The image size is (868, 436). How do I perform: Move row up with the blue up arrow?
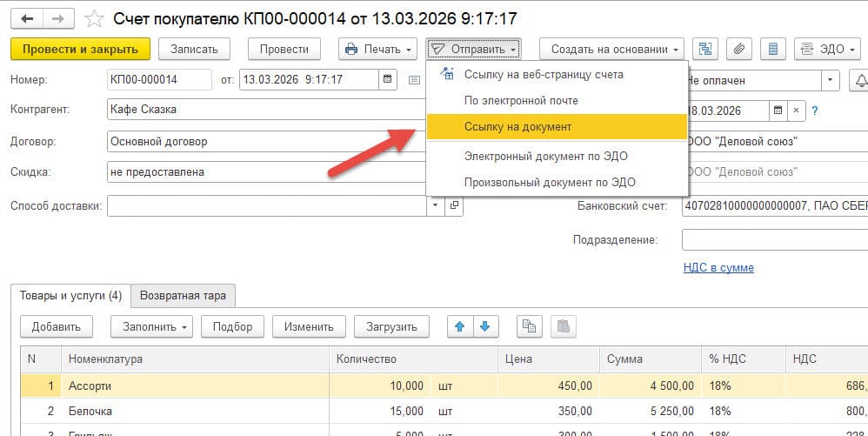(x=460, y=326)
